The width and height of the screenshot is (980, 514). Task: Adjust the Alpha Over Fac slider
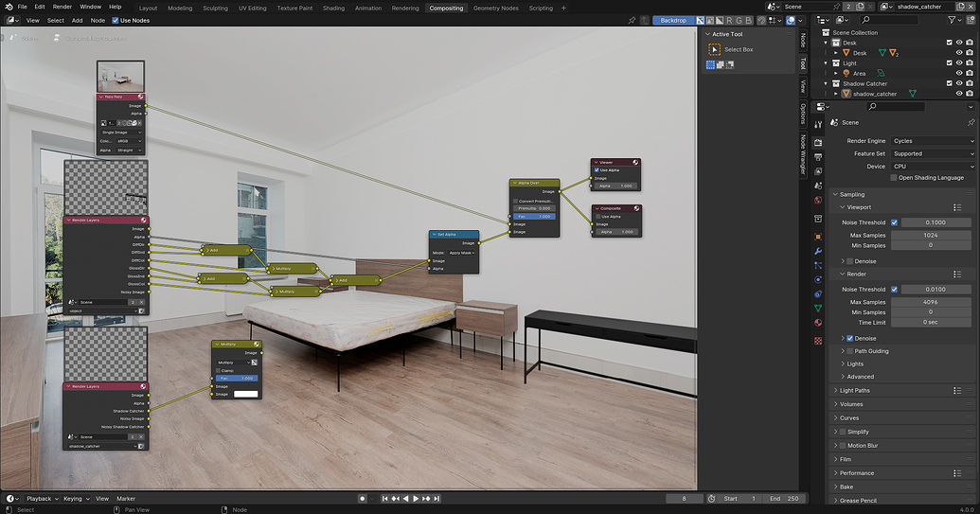pyautogui.click(x=534, y=216)
